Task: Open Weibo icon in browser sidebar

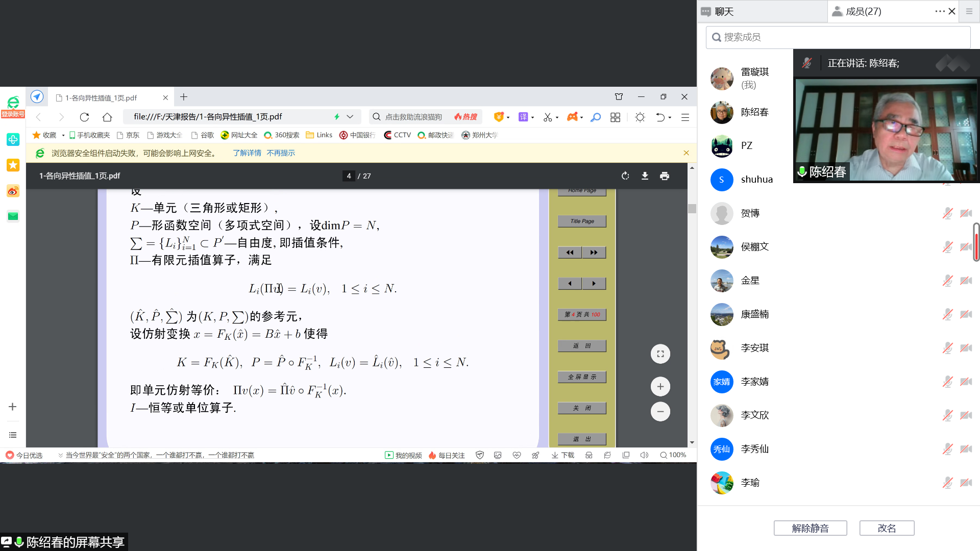Action: tap(13, 191)
